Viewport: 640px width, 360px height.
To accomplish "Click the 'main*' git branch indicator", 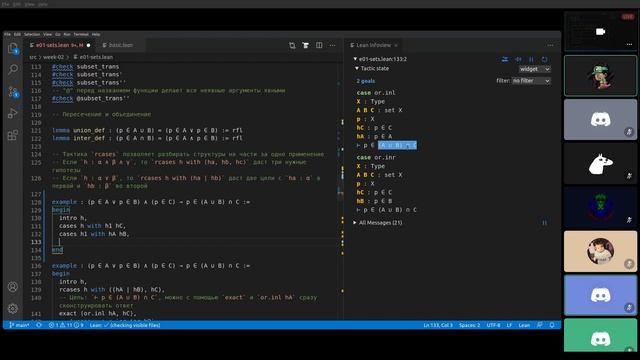I will click(19, 325).
